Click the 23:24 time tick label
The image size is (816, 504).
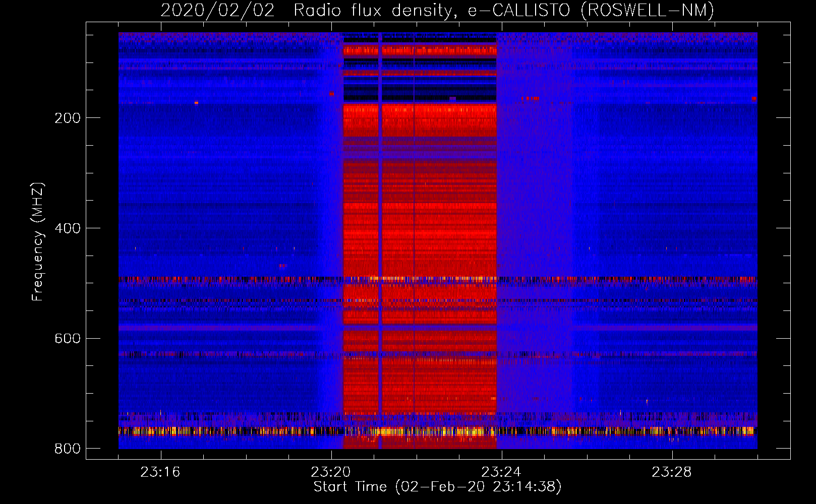click(501, 472)
